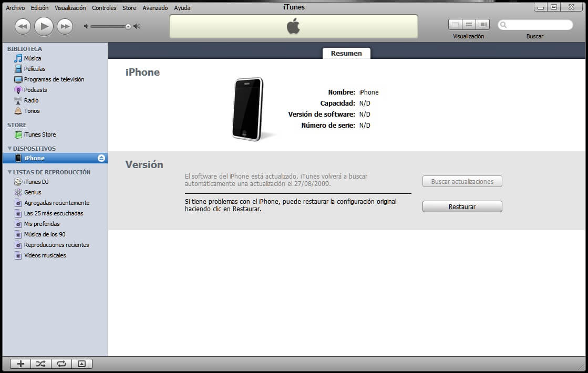The height and width of the screenshot is (373, 588).
Task: Start playback with the Play button
Action: pos(44,26)
